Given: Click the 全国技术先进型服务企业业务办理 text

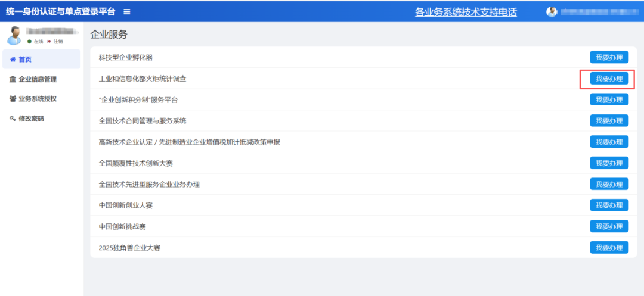Looking at the screenshot, I should coord(149,185).
